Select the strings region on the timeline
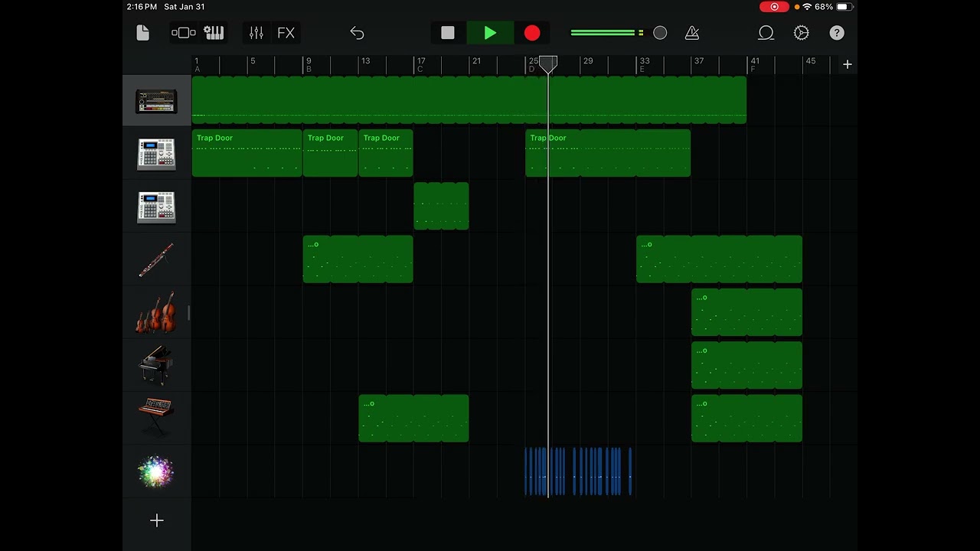 pyautogui.click(x=746, y=312)
